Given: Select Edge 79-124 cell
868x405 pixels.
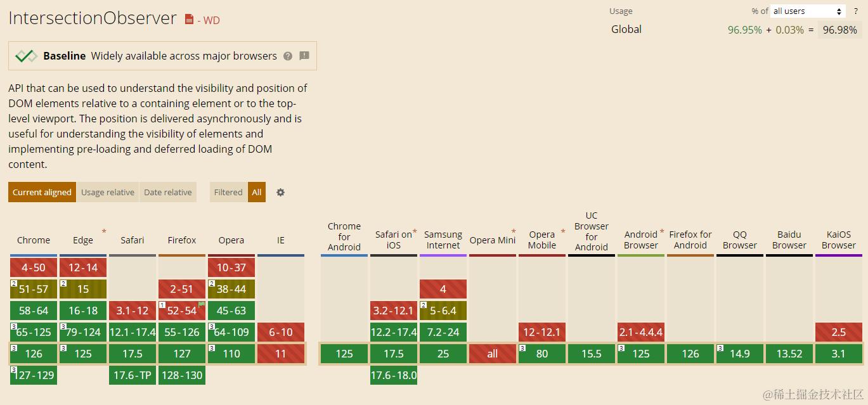Looking at the screenshot, I should [83, 332].
